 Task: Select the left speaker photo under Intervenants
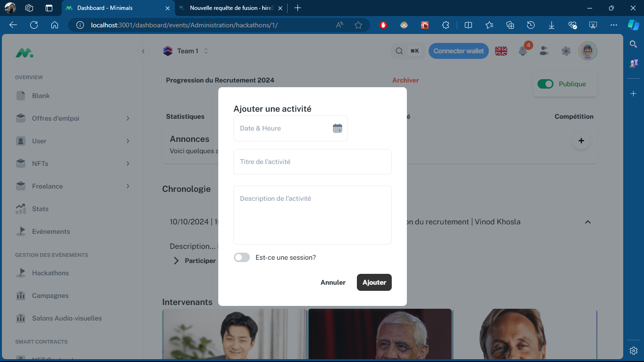234,334
